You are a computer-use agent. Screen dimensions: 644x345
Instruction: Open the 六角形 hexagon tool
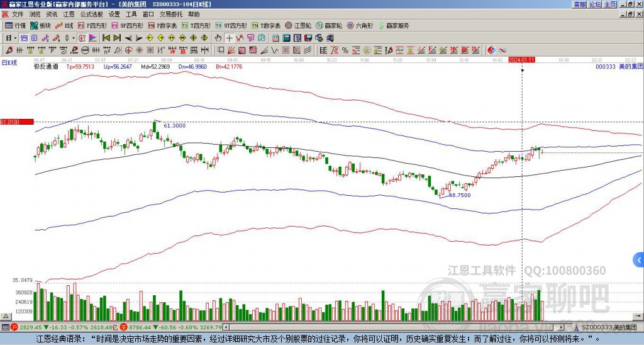pos(360,25)
